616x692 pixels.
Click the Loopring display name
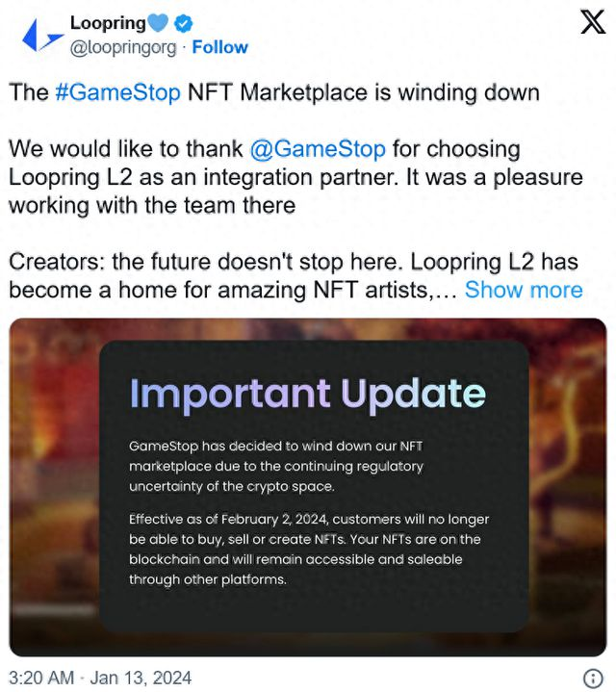tap(108, 23)
